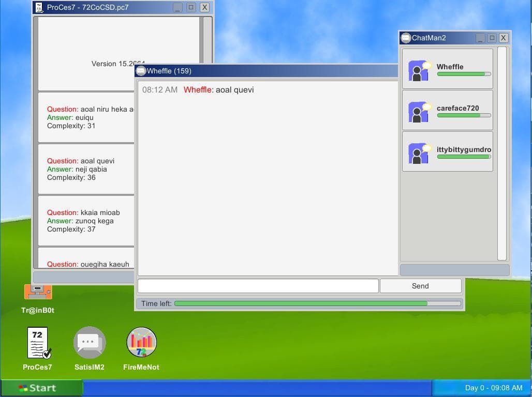Click the red Wheffle sender name in chat
The image size is (532, 397).
(x=198, y=90)
